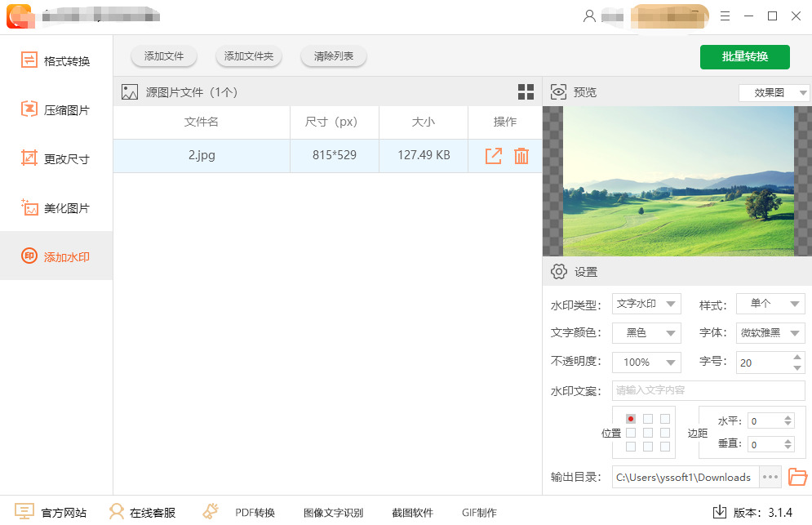Select bottom-right watermark position
Image resolution: width=812 pixels, height=525 pixels.
coord(665,447)
